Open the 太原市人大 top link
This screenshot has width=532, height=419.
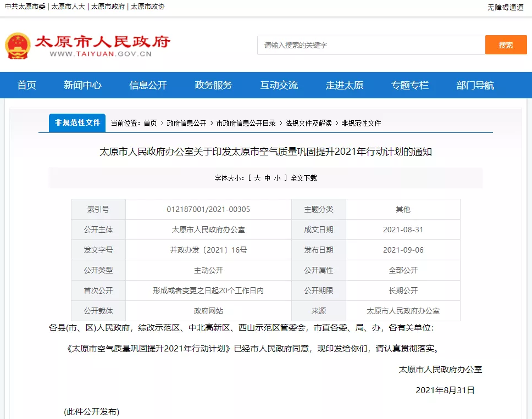pos(68,7)
